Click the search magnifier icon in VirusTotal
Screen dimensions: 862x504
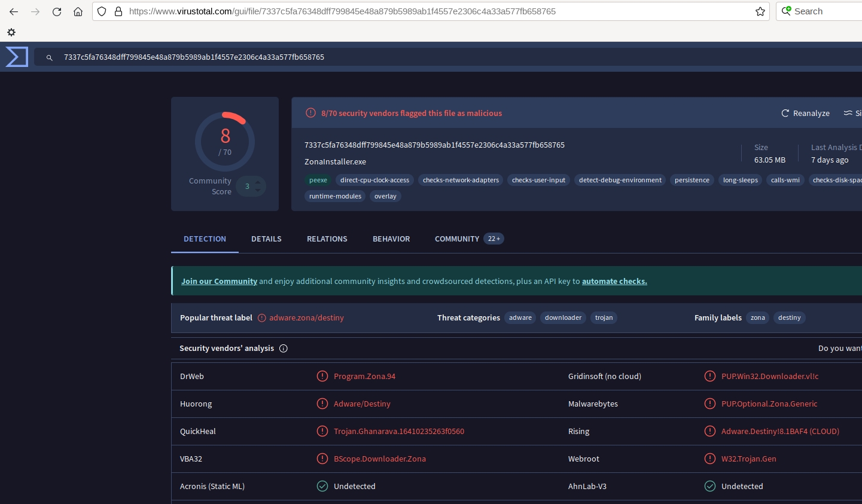pos(50,57)
